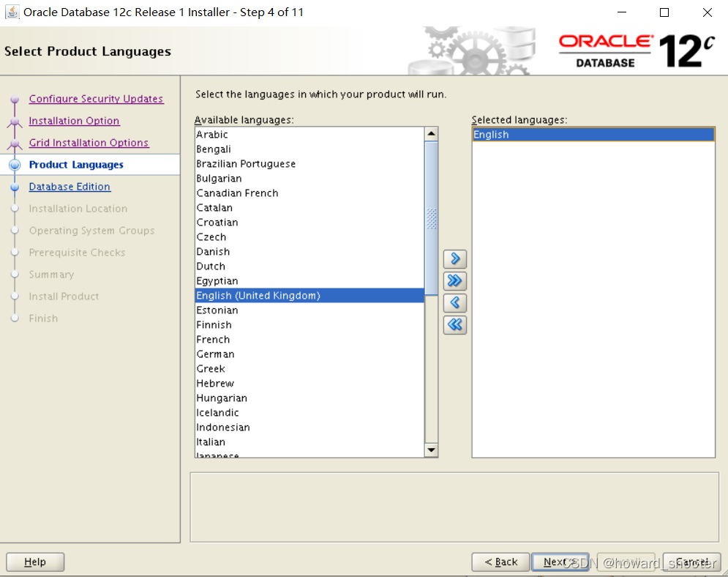Click the scrollbar down arrow

(x=431, y=450)
